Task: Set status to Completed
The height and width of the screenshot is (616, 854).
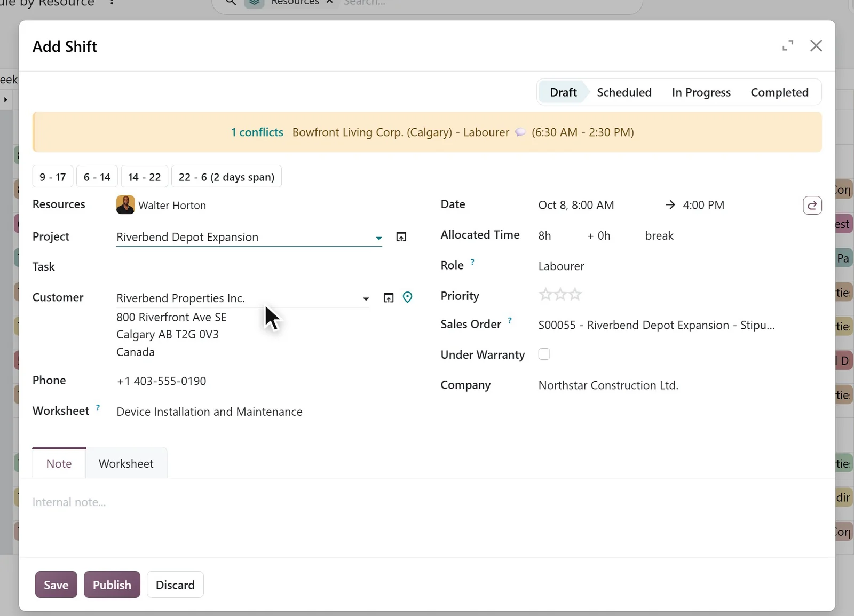Action: tap(779, 92)
